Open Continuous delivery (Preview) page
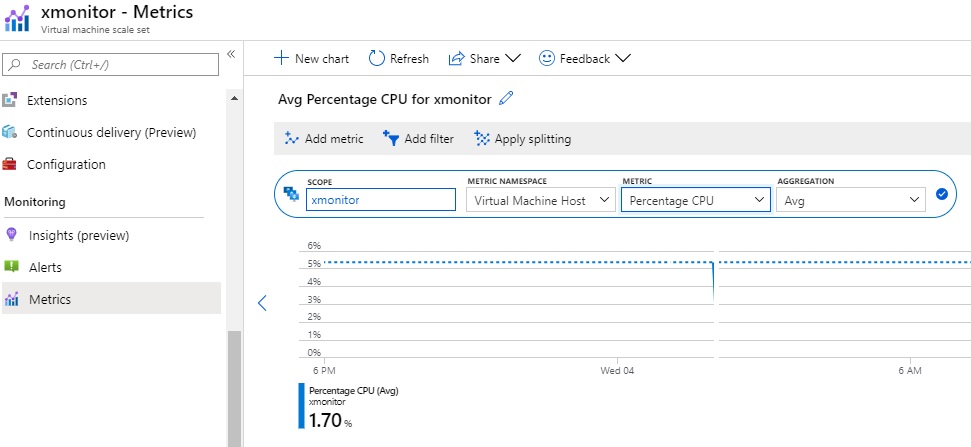This screenshot has height=447, width=971. (111, 132)
